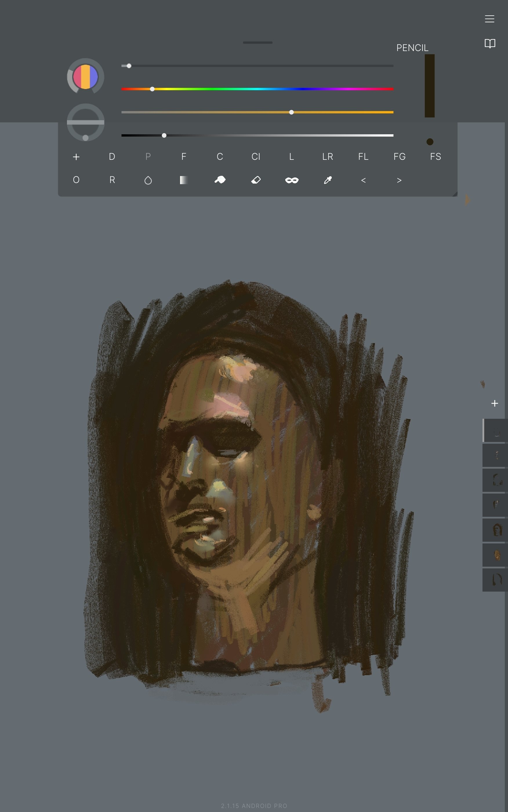Open the tutorials book panel
The width and height of the screenshot is (508, 812).
pos(489,43)
